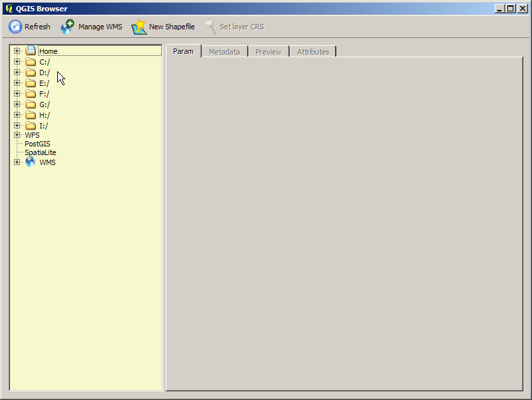Screen dimensions: 532x400
Task: Expand the WFS tree node
Action: [17, 135]
